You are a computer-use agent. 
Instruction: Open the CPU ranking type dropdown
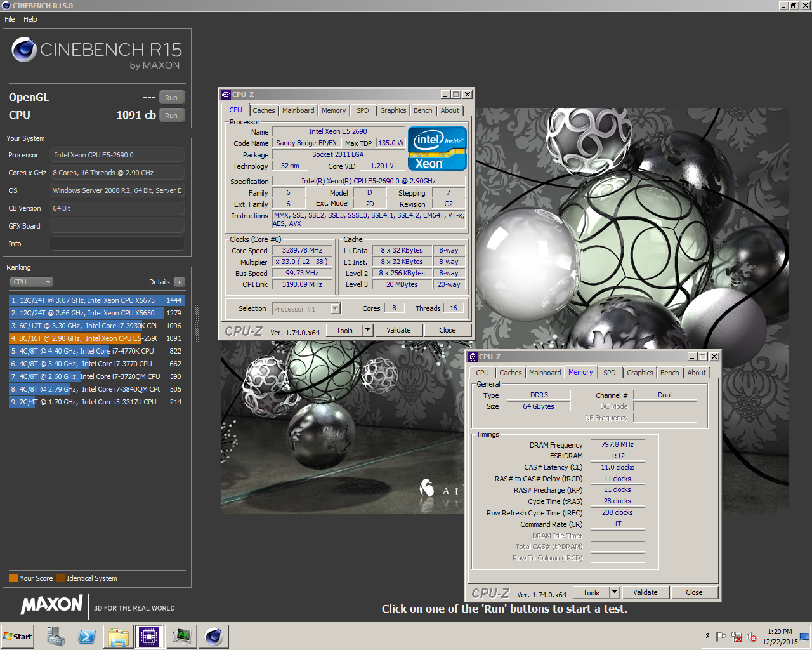pyautogui.click(x=31, y=282)
